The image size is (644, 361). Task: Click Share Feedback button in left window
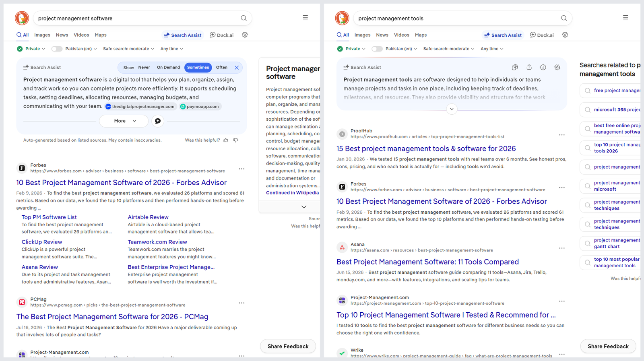click(288, 346)
